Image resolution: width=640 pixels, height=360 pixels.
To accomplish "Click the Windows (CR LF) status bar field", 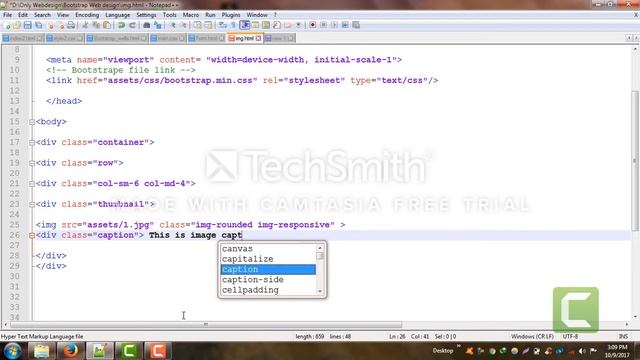I will 532,337.
